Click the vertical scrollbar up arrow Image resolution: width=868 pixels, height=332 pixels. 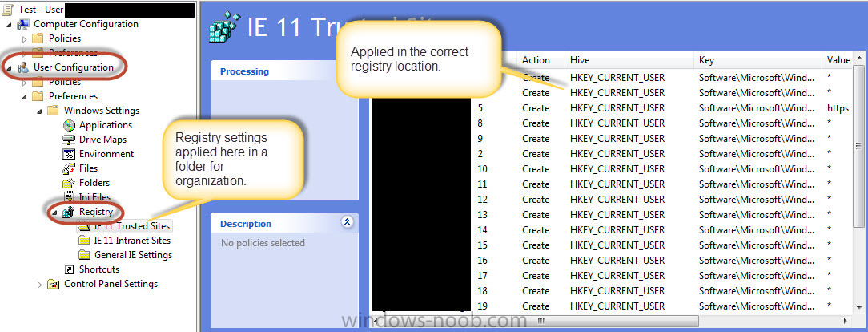point(859,59)
